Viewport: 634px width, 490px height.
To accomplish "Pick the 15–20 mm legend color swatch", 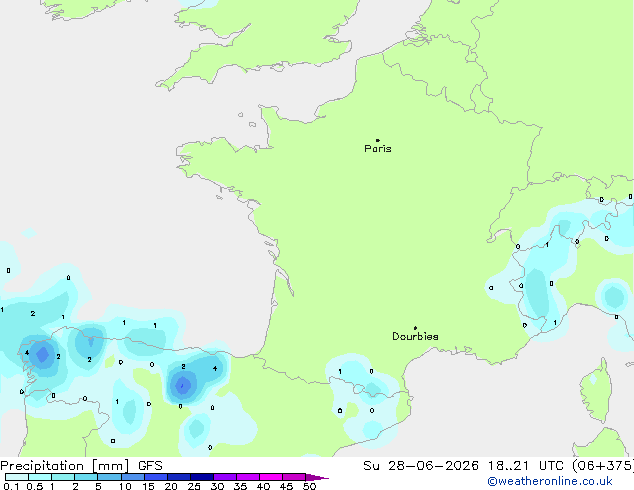I will point(156,477).
